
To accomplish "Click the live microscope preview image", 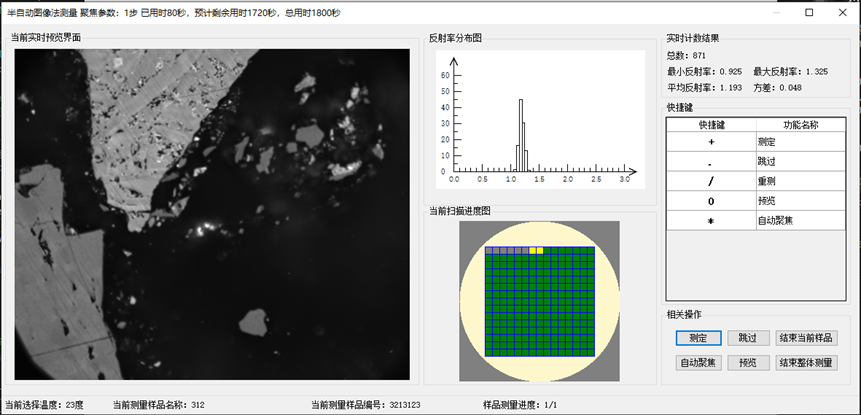I will point(213,212).
